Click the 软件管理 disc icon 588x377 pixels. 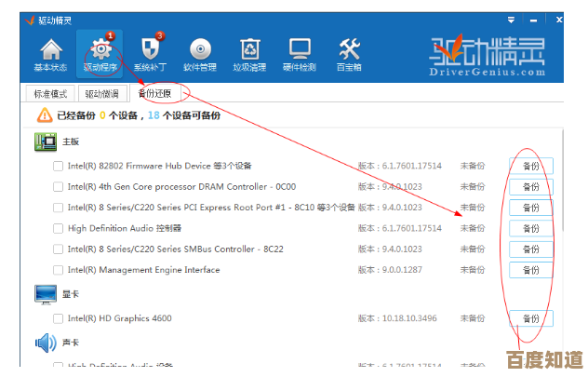(200, 52)
